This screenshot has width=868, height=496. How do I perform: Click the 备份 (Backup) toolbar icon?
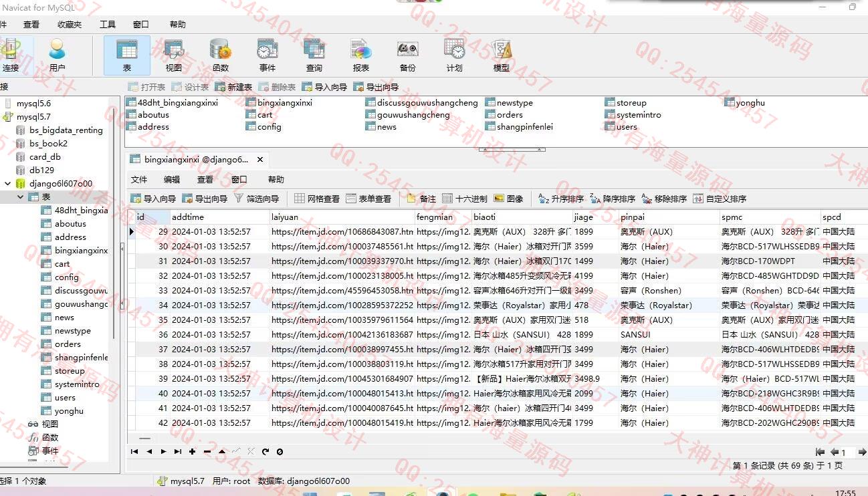[x=408, y=55]
